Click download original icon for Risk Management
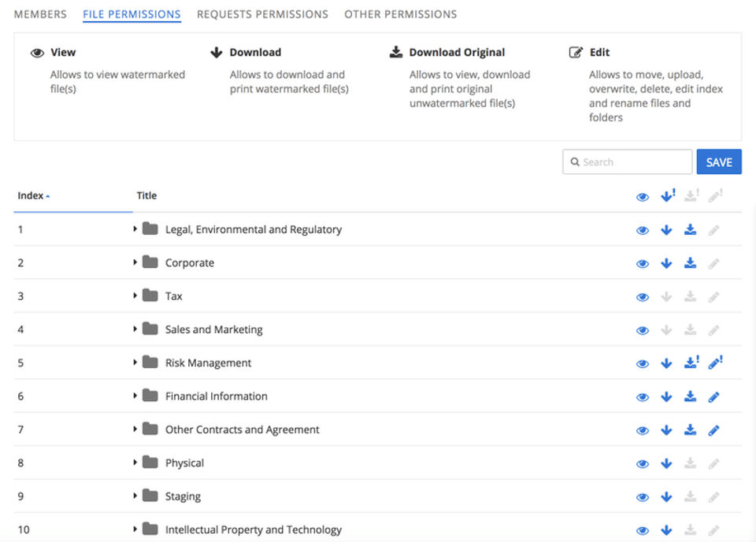This screenshot has height=542, width=756. pyautogui.click(x=691, y=363)
